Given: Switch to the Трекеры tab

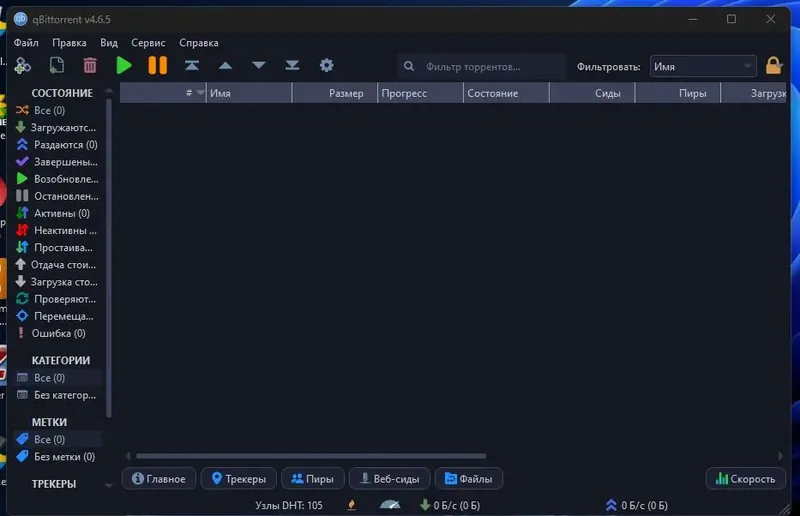Looking at the screenshot, I should coord(239,479).
